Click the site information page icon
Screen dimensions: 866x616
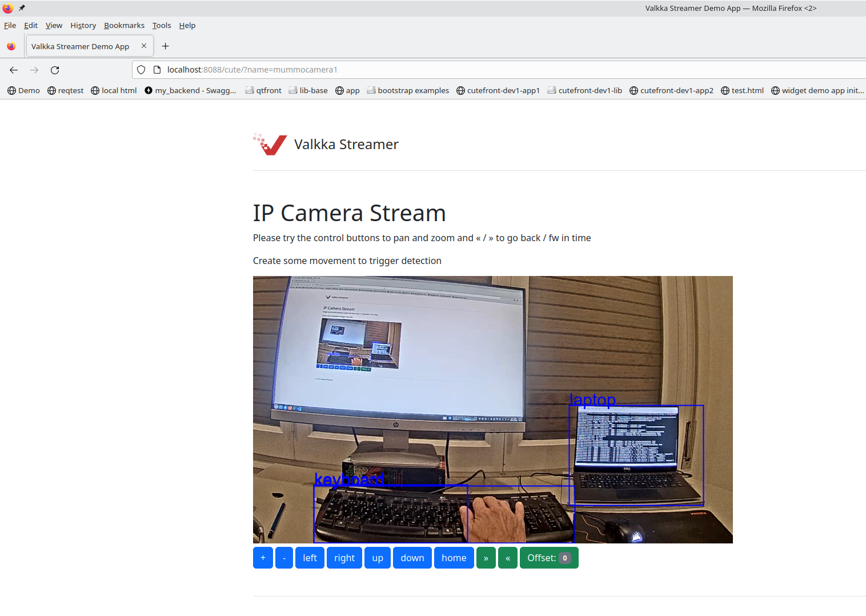(x=157, y=70)
